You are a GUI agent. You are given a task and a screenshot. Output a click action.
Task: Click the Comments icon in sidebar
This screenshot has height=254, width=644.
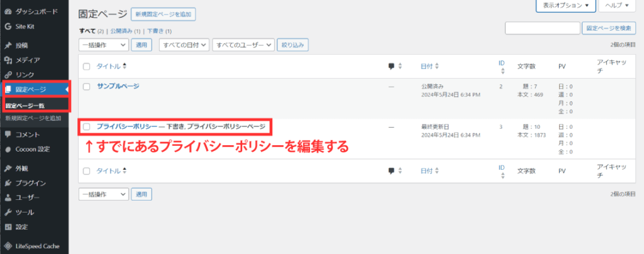click(x=8, y=135)
